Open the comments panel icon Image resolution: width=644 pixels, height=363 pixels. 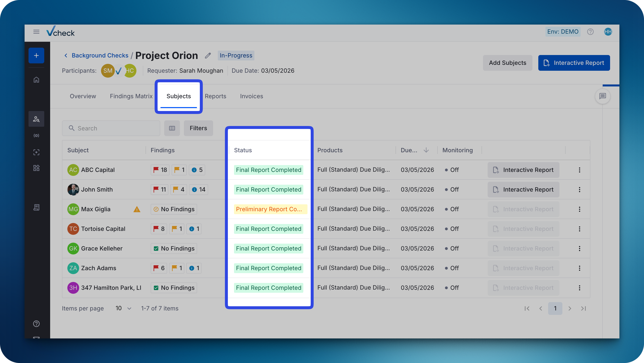pos(602,96)
